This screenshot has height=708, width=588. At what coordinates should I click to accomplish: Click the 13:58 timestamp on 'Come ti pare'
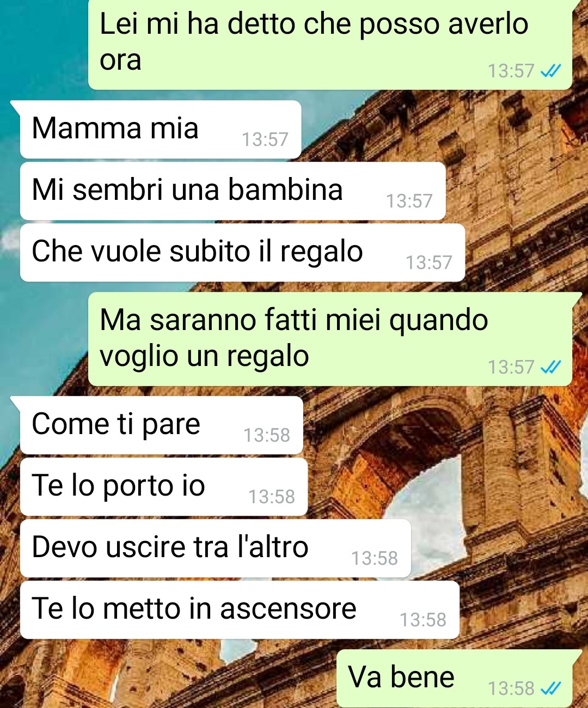(x=267, y=435)
